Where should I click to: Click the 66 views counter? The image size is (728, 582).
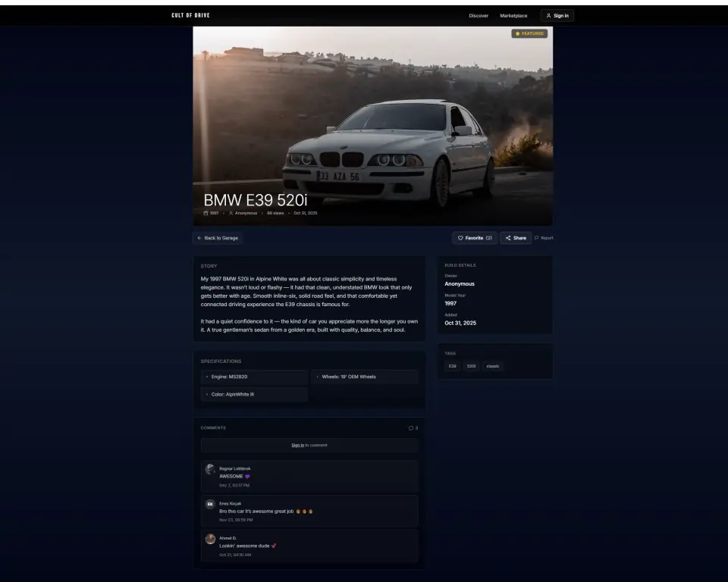point(275,213)
